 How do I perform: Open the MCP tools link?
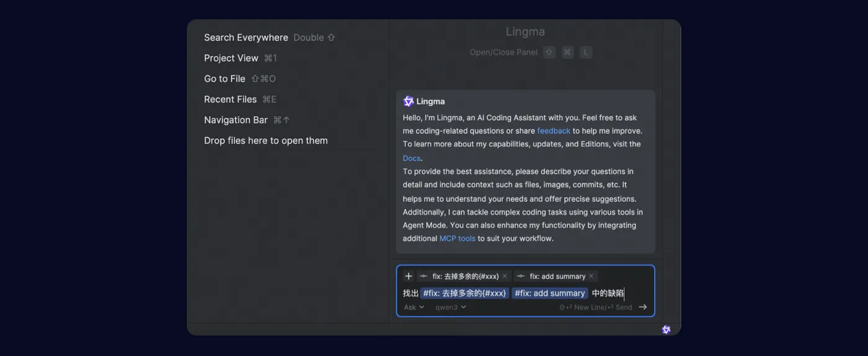click(x=458, y=238)
